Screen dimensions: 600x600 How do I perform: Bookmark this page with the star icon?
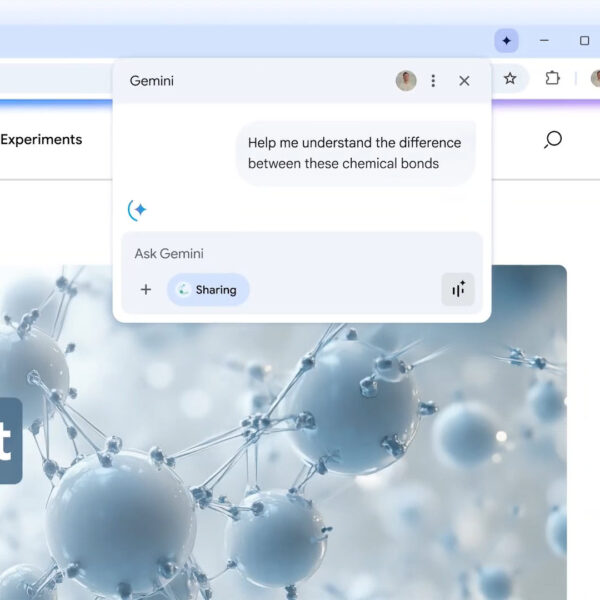click(510, 78)
